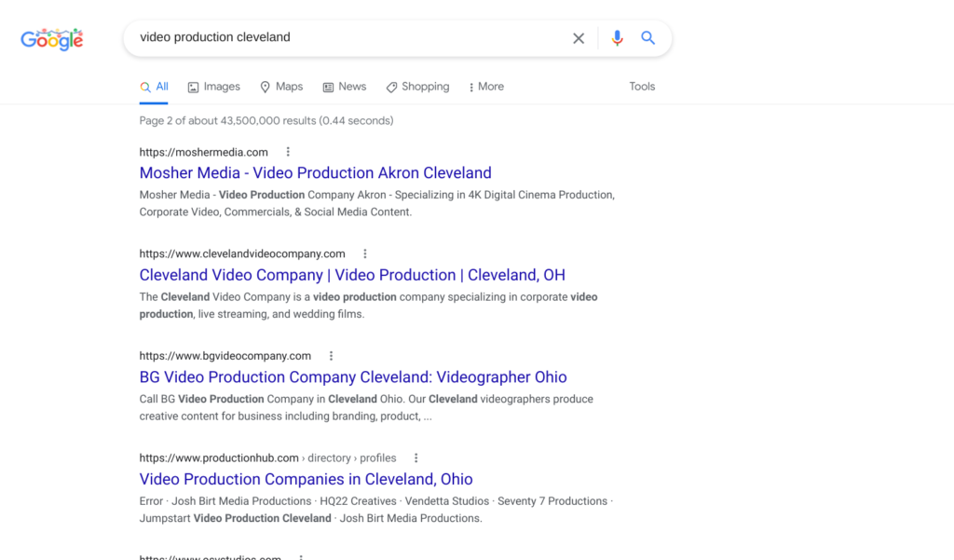
Task: Open Video Production Companies in Cleveland link
Action: (306, 479)
